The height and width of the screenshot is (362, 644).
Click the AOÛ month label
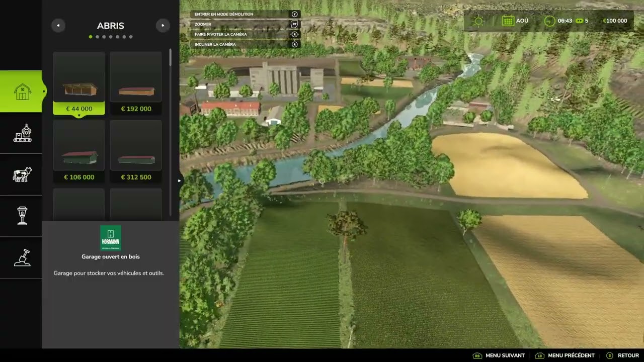522,21
